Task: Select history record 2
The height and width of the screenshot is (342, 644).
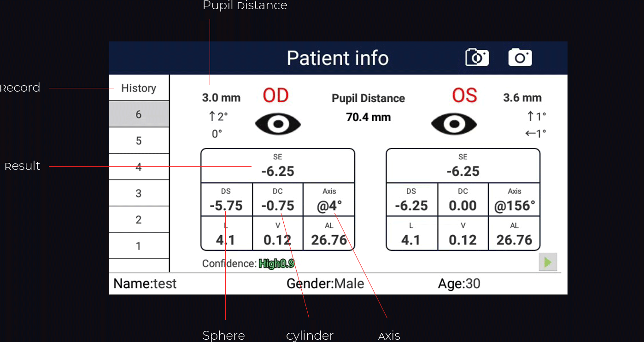Action: tap(139, 220)
